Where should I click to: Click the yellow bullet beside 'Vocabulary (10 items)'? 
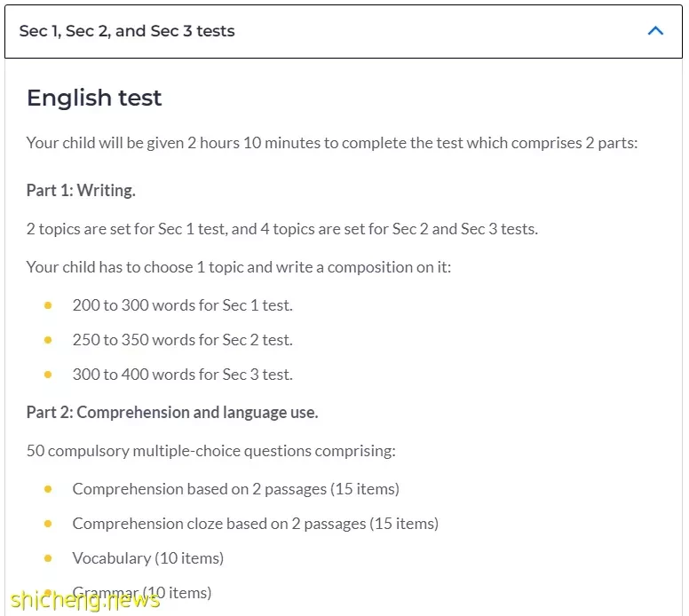point(48,558)
